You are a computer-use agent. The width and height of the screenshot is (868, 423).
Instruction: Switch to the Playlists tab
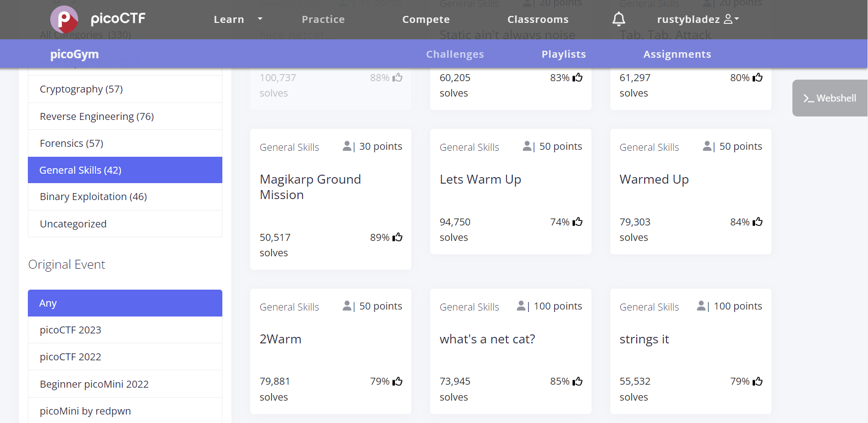(563, 54)
